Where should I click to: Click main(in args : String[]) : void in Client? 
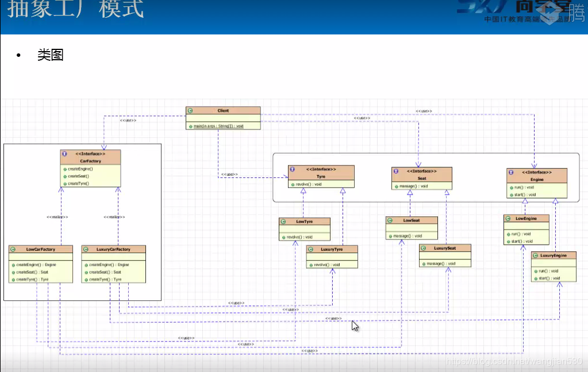(x=218, y=126)
